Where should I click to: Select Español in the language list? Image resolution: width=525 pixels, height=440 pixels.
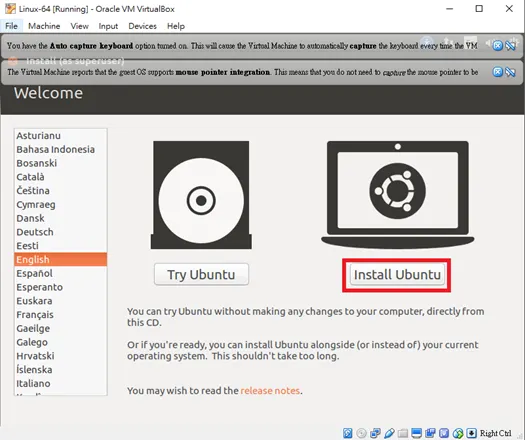click(61, 273)
